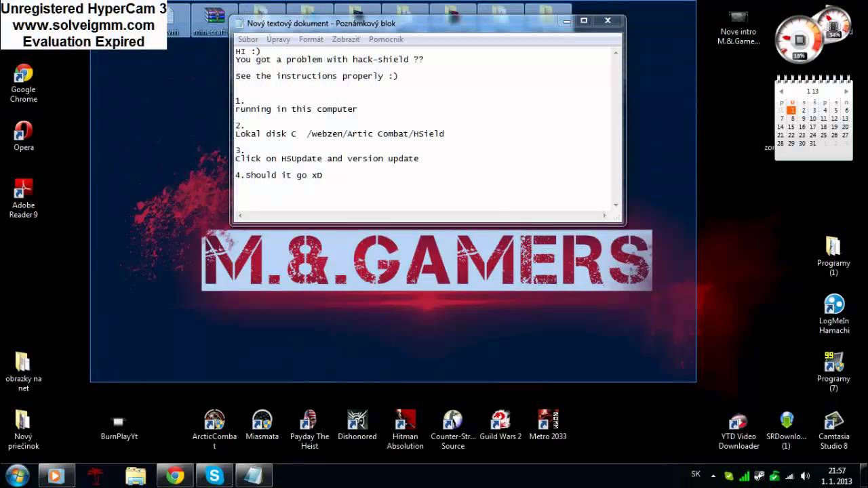Launch the Metro 2033 shortcut

click(x=548, y=425)
